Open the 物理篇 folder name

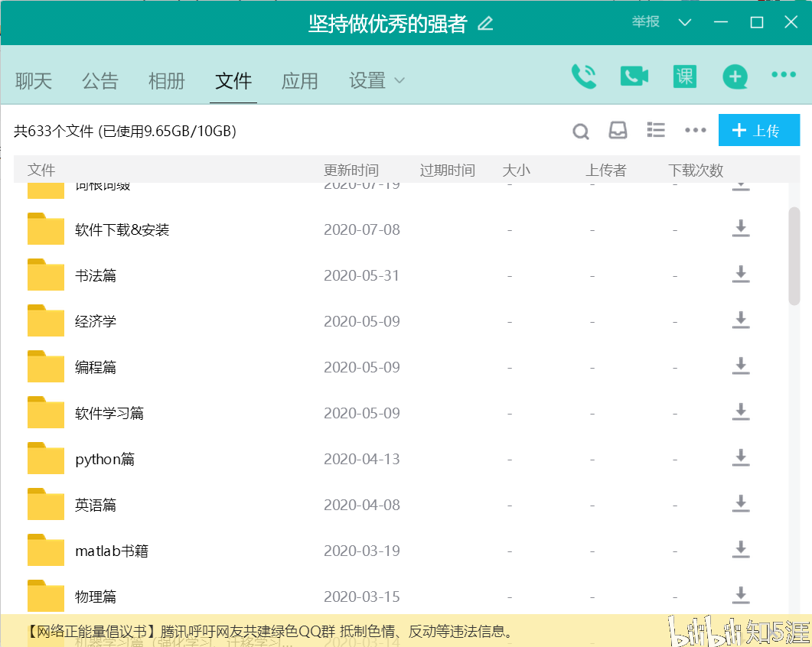coord(96,597)
